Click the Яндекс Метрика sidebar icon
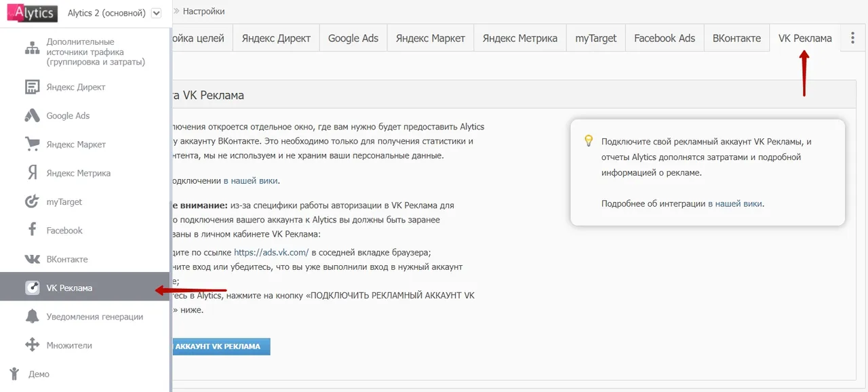 (x=32, y=173)
